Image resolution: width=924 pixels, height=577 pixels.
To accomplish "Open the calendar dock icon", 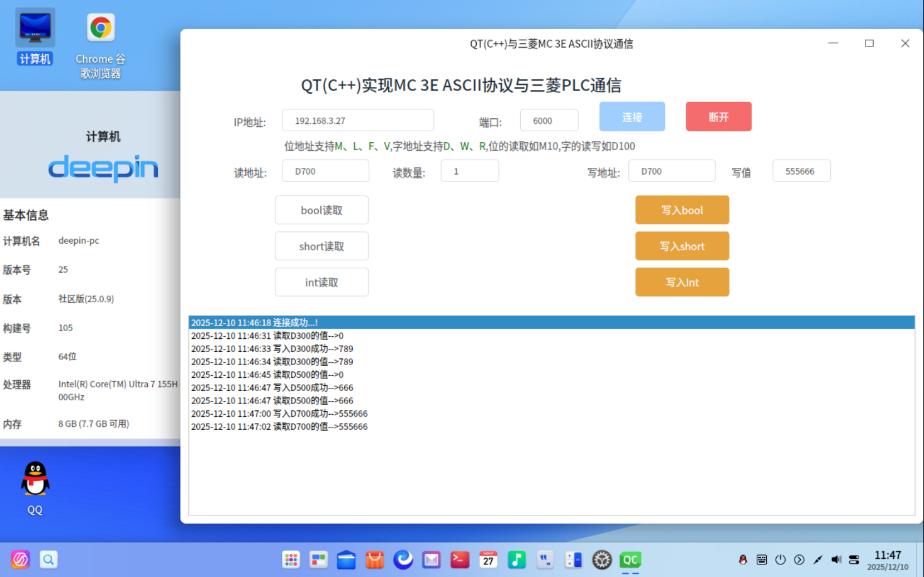I will (x=488, y=559).
